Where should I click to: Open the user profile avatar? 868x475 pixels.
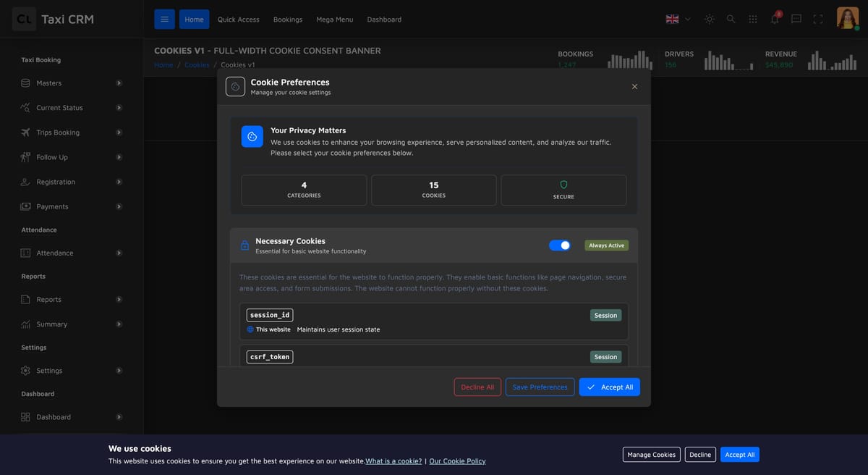[x=848, y=18]
